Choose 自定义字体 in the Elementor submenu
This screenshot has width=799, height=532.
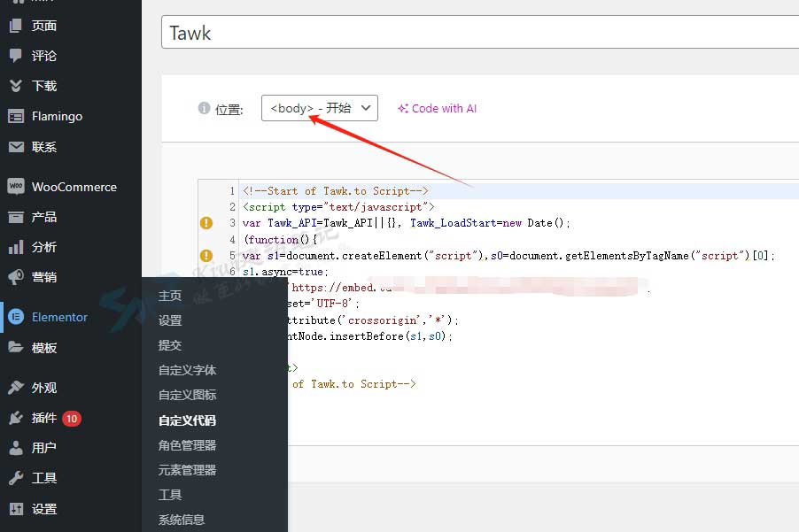click(187, 370)
